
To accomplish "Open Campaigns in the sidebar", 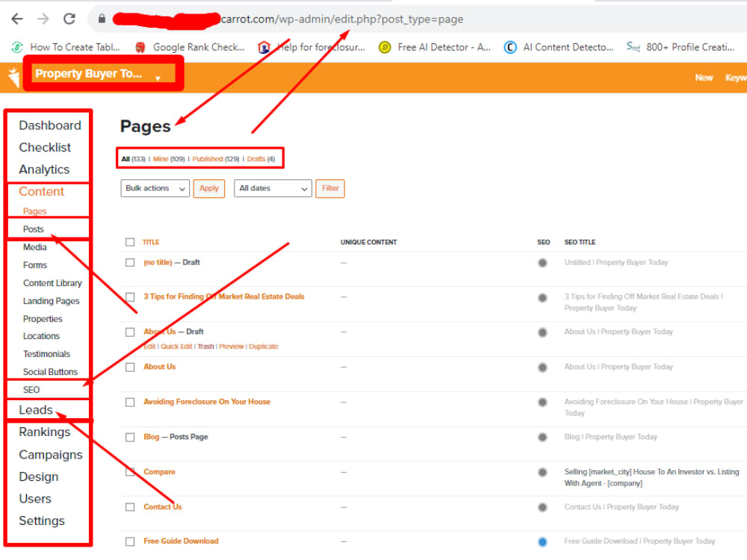I will tap(51, 455).
